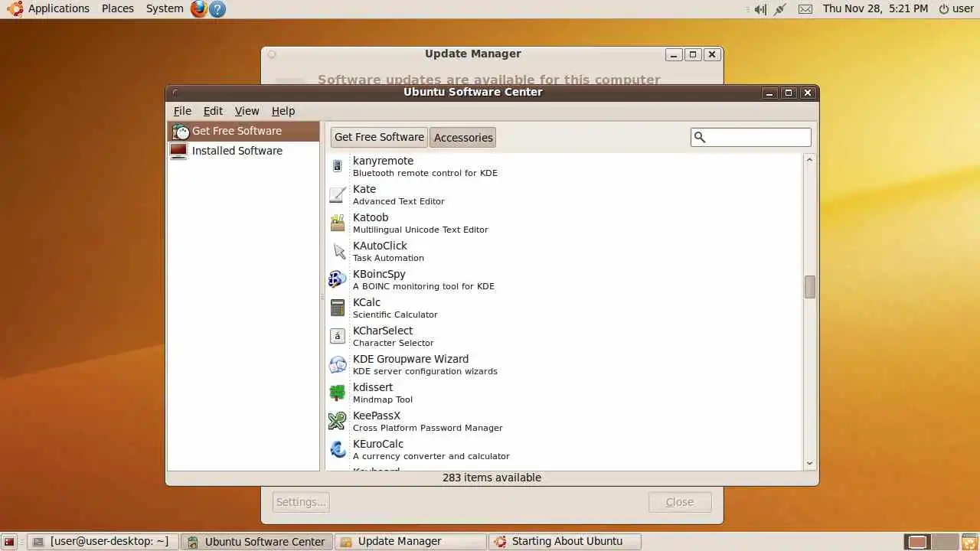Open the View menu
Viewport: 980px width, 551px height.
(247, 111)
